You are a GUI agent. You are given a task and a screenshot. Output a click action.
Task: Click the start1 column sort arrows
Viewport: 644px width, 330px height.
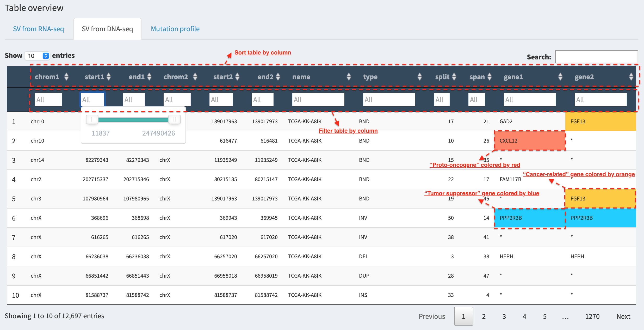click(x=109, y=77)
